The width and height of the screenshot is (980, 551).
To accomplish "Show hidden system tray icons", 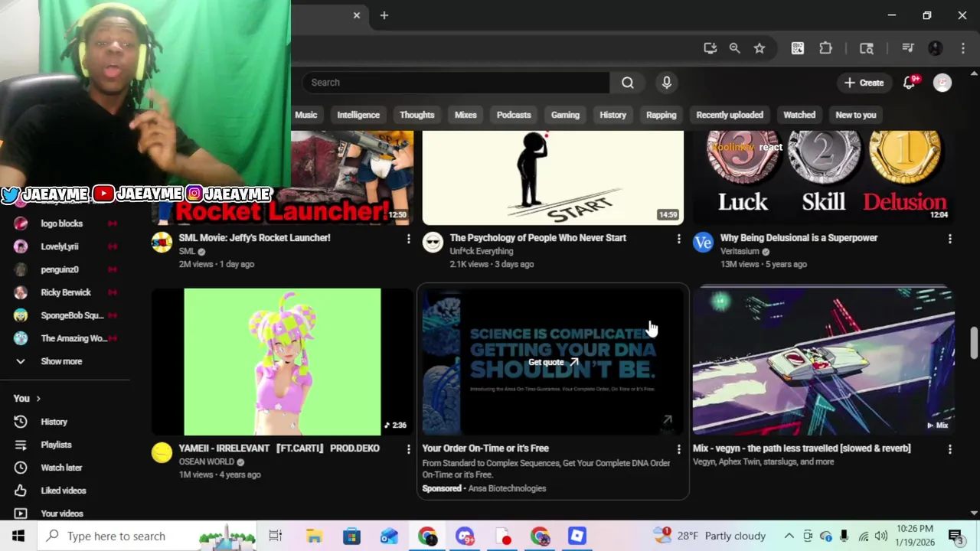I will (x=789, y=536).
